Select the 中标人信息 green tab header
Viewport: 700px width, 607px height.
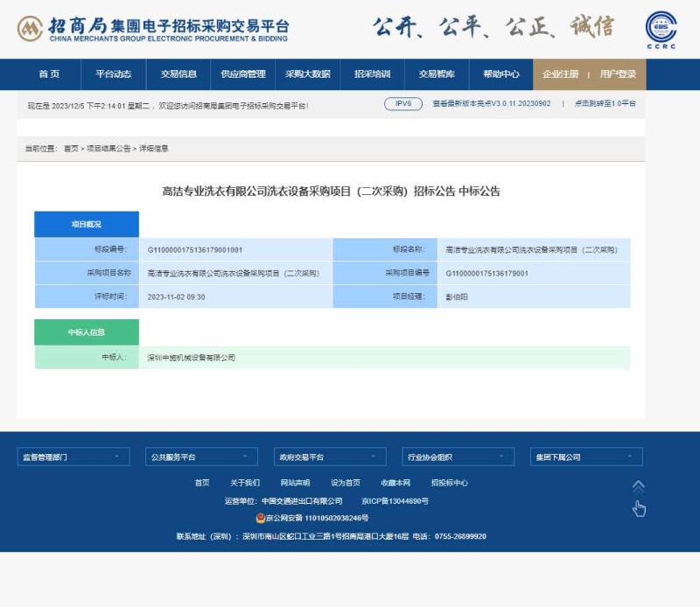pos(87,332)
